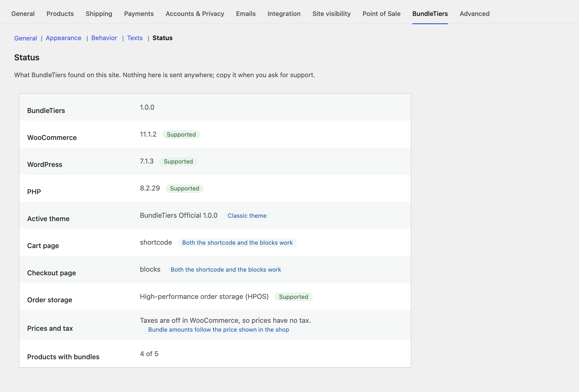This screenshot has width=579, height=392.
Task: Click the blocks value for Checkout page
Action: click(150, 269)
